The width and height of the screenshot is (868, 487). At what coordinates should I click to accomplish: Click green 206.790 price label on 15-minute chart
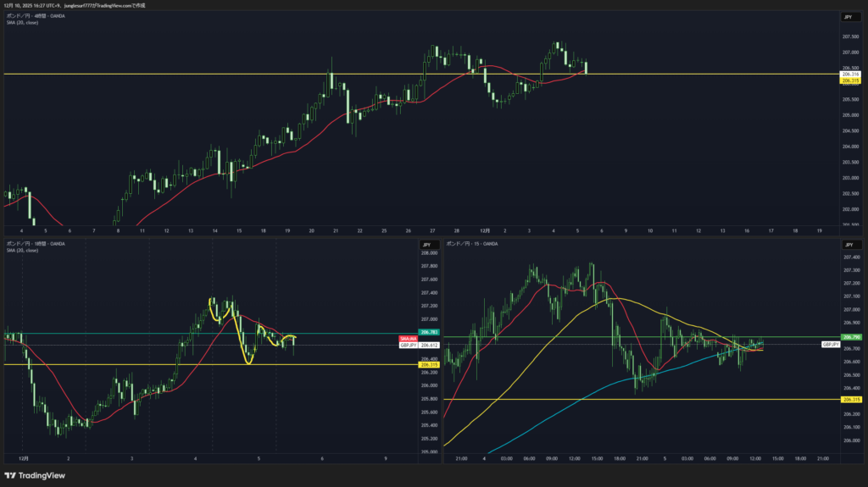pos(849,337)
